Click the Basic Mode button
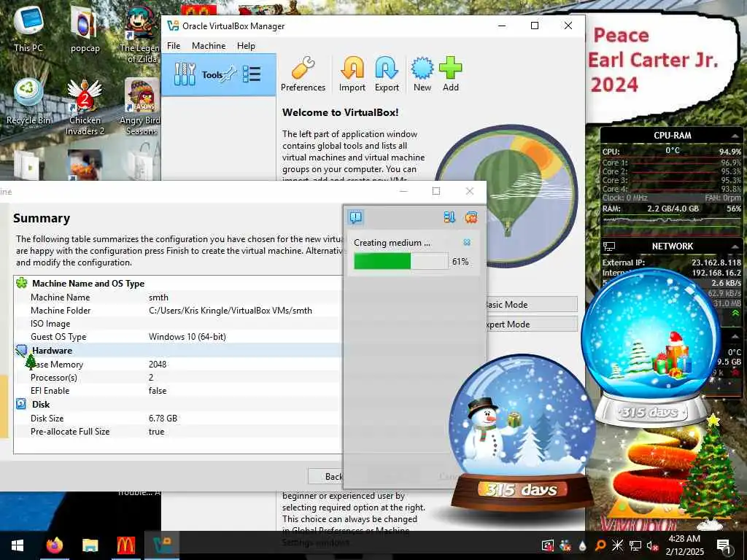747x560 pixels. (532, 304)
